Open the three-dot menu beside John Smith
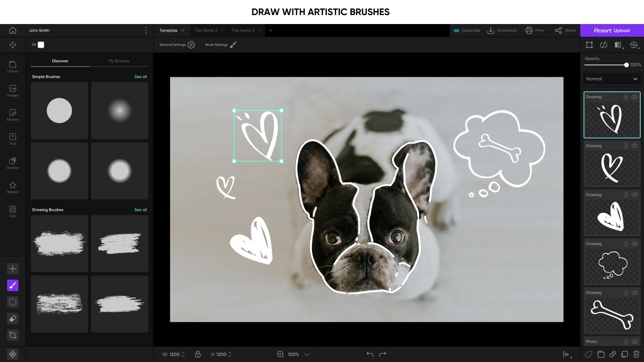This screenshot has width=644, height=362. 146,30
